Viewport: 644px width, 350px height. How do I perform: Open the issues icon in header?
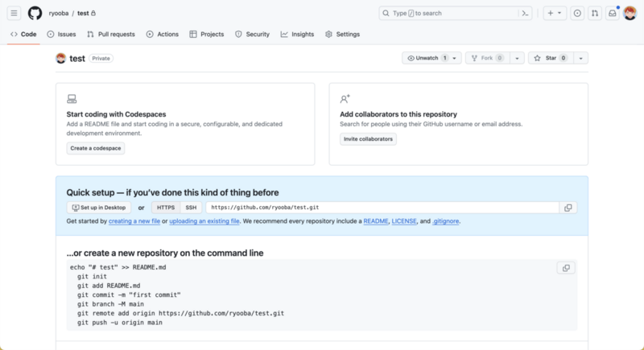577,13
